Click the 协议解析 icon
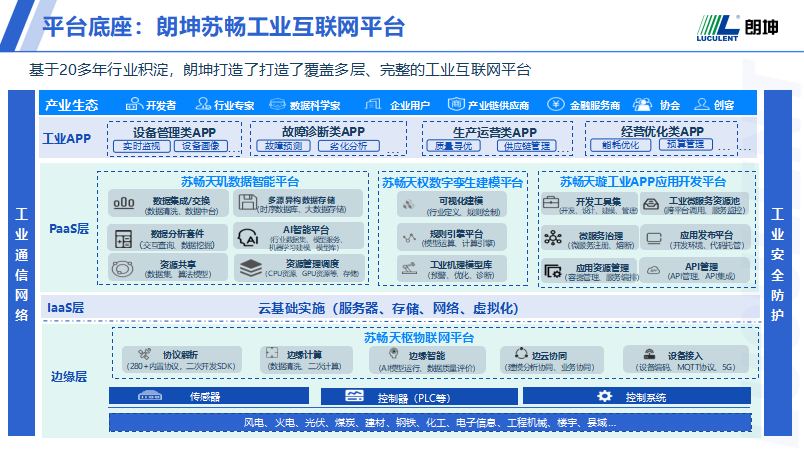Screen dimensions: 804x450 pyautogui.click(x=145, y=354)
